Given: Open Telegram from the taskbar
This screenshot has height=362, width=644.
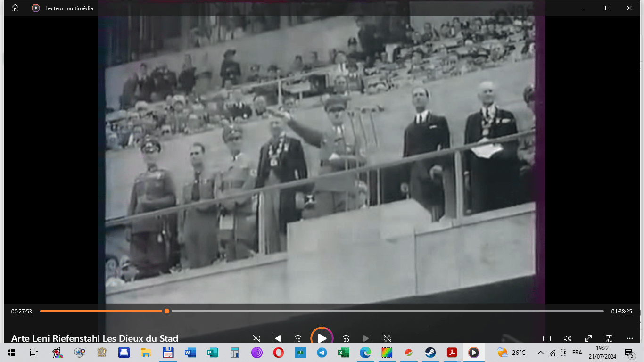Looking at the screenshot, I should (x=322, y=352).
